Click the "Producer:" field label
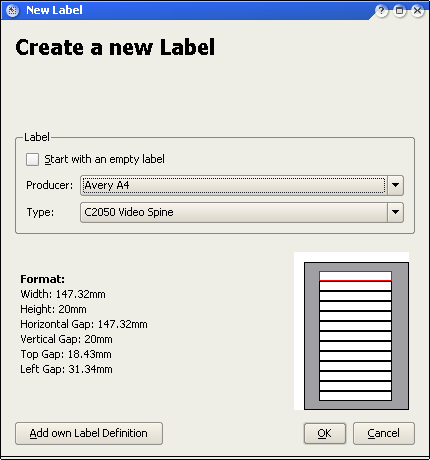The width and height of the screenshot is (430, 460). click(49, 185)
